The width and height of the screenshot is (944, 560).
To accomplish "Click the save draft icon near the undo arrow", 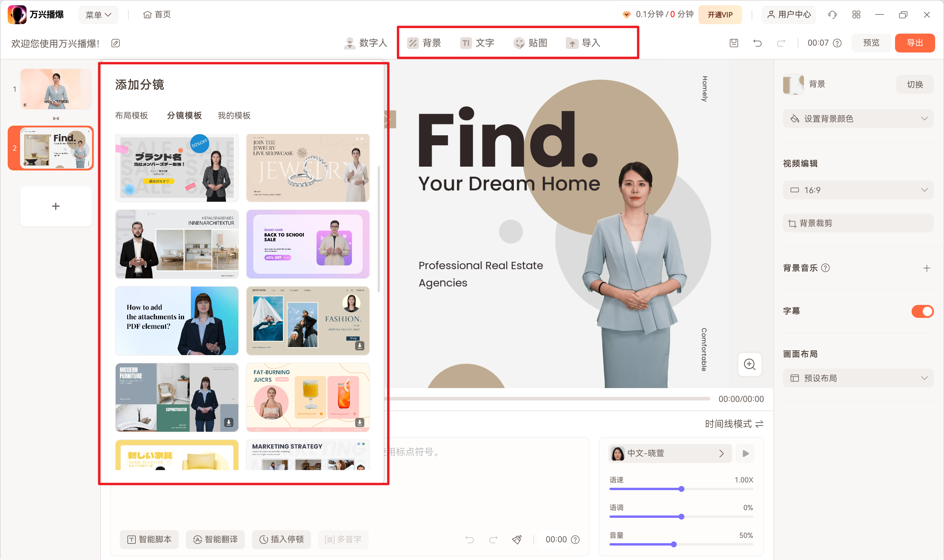I will (733, 43).
